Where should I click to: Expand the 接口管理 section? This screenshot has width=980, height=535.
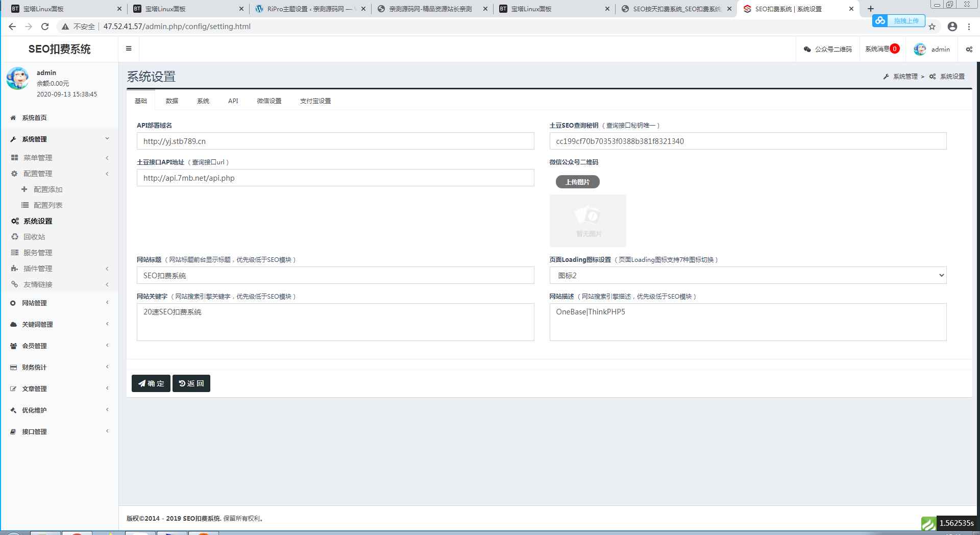click(x=59, y=432)
